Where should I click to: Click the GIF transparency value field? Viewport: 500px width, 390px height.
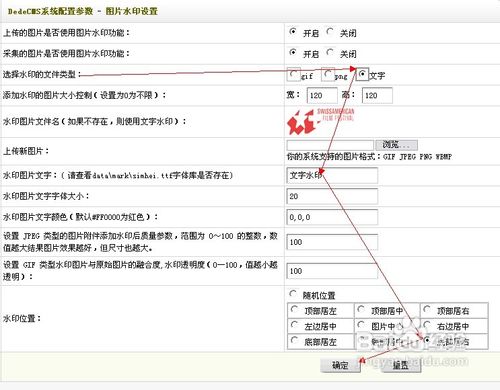(332, 271)
